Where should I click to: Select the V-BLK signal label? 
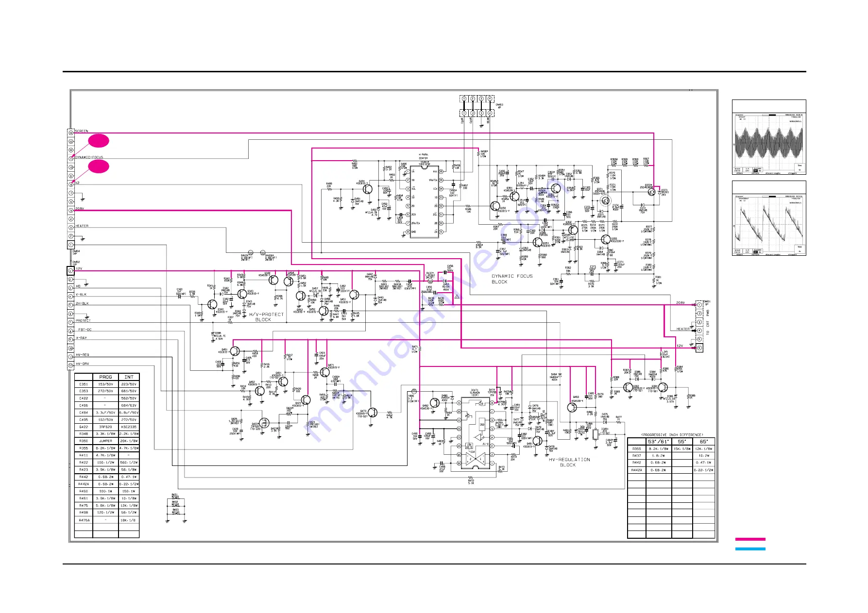tap(81, 295)
